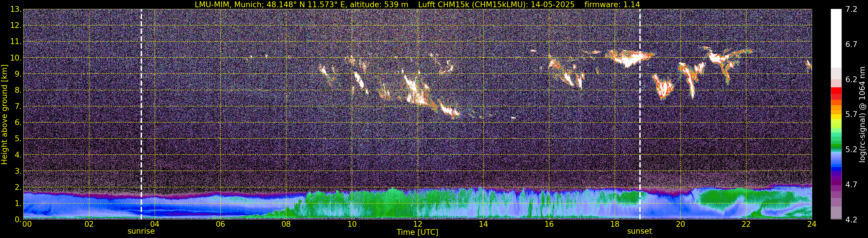
Task: Click the y-axis tick label '12.'
Action: pyautogui.click(x=16, y=26)
